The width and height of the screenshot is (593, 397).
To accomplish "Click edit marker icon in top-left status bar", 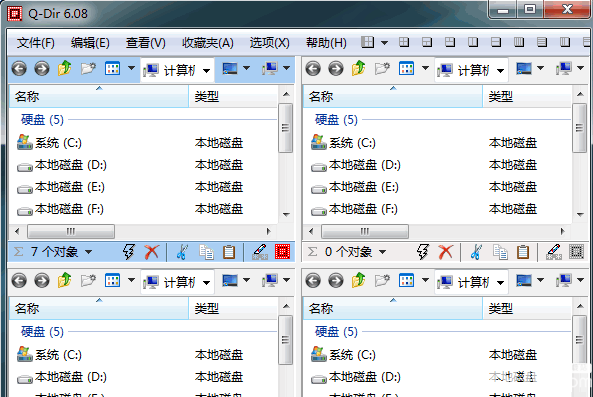I will [260, 252].
